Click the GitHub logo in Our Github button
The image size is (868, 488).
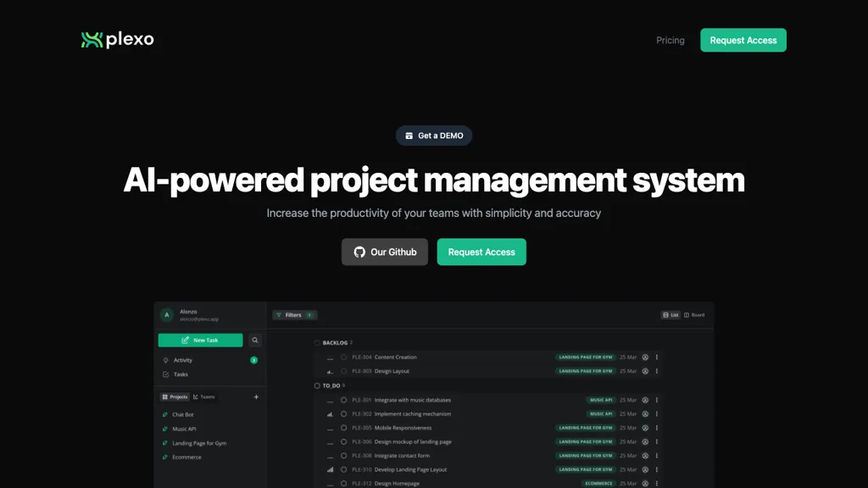360,252
